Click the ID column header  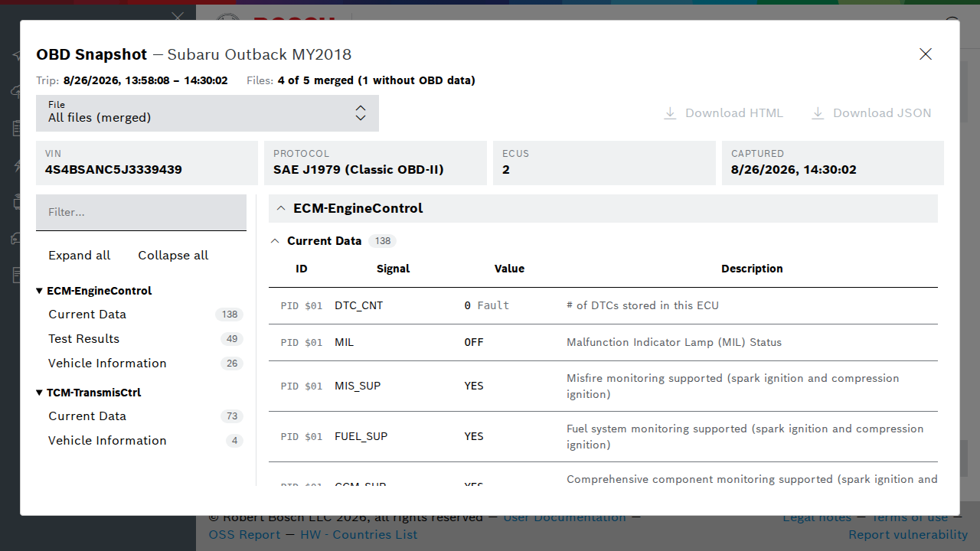pyautogui.click(x=302, y=269)
